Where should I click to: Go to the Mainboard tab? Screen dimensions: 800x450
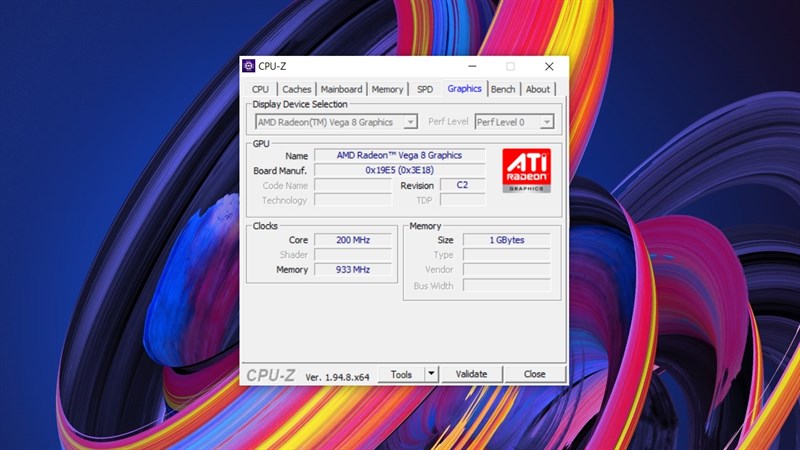click(x=341, y=89)
